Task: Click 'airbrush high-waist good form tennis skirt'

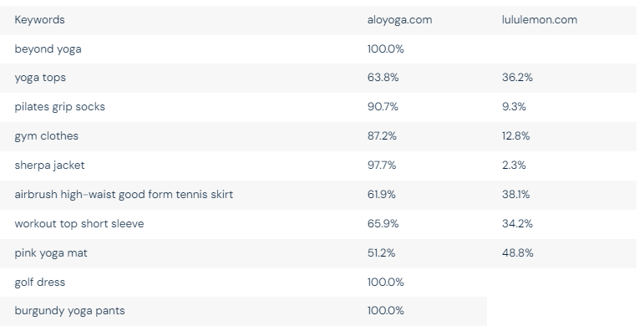Action: (x=124, y=195)
